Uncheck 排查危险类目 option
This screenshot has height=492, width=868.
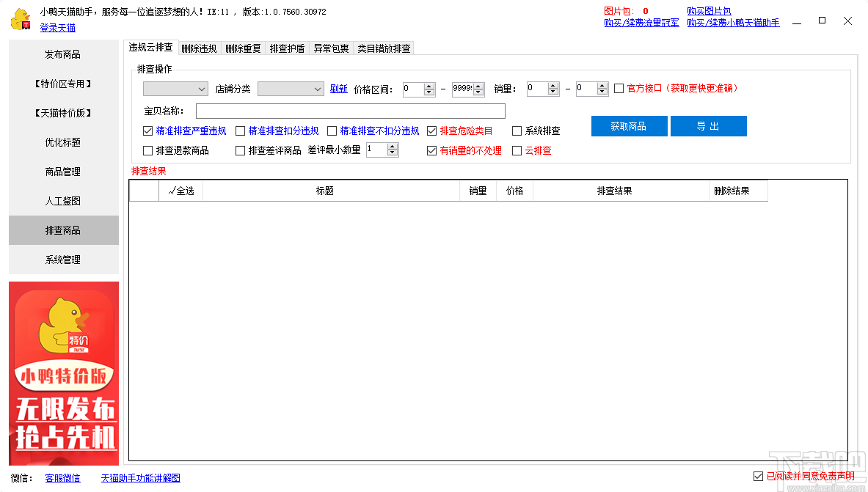point(431,131)
